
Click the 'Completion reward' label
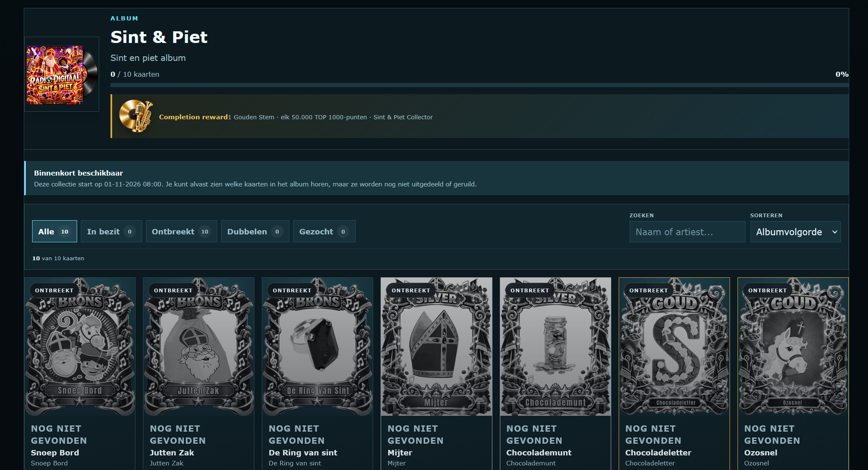(193, 117)
